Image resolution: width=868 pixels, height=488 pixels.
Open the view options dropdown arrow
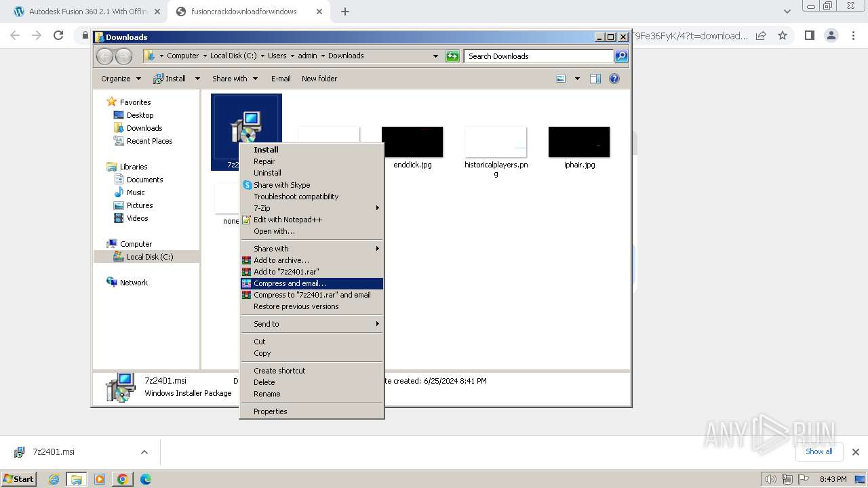click(x=577, y=79)
